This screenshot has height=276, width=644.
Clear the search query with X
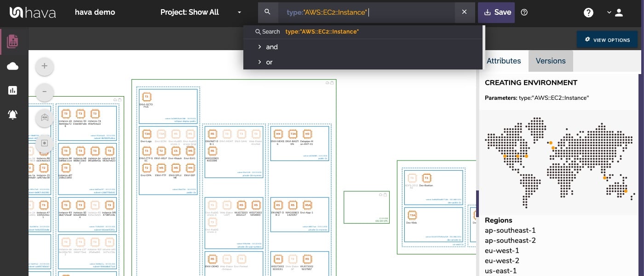pos(465,12)
